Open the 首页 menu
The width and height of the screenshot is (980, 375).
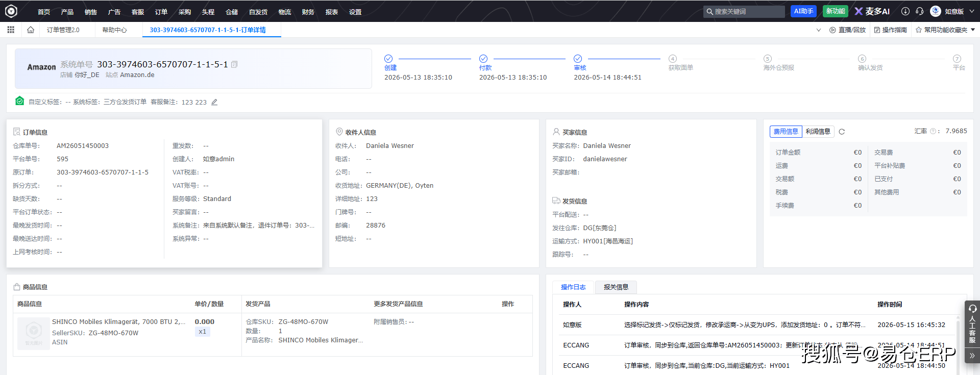click(44, 12)
